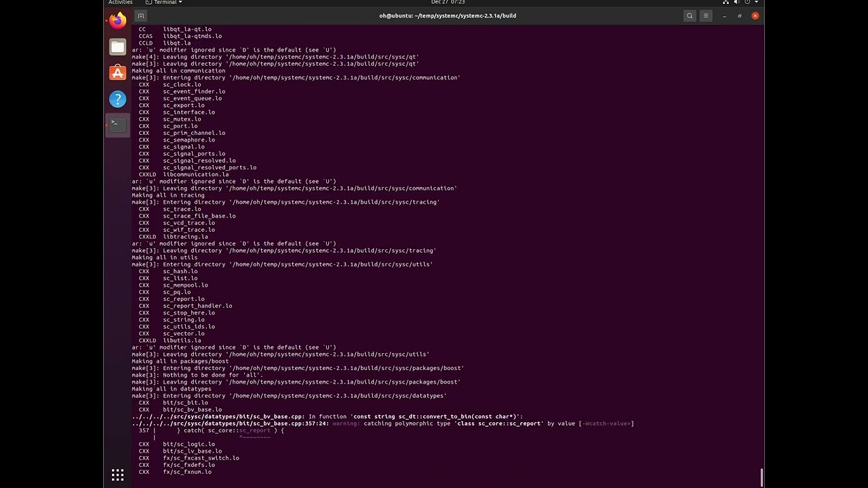This screenshot has width=868, height=488.
Task: Click the terminal window title text
Action: 448,16
